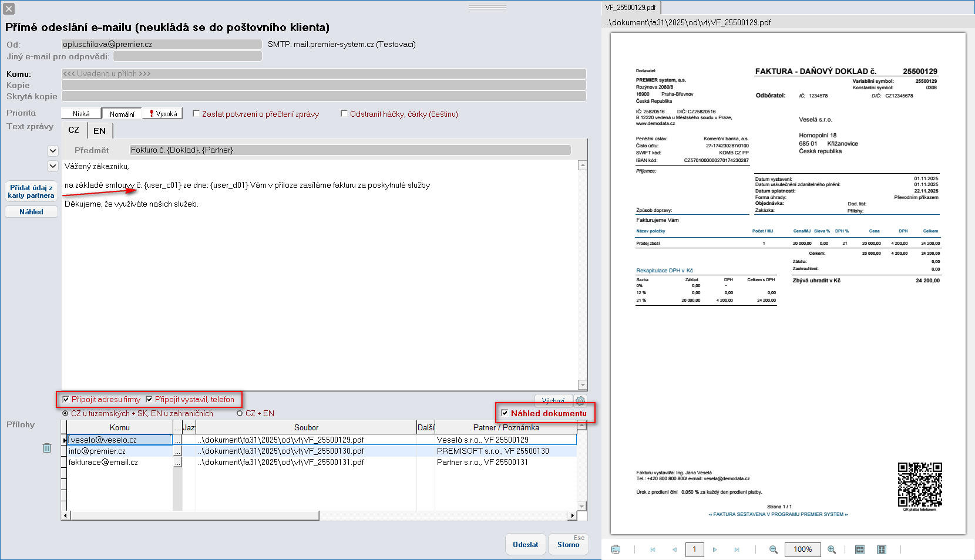
Task: Uncheck Připojit adresu firmy
Action: 66,400
